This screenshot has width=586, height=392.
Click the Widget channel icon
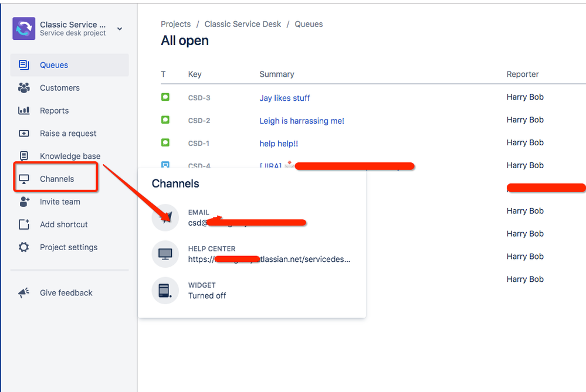pos(165,291)
